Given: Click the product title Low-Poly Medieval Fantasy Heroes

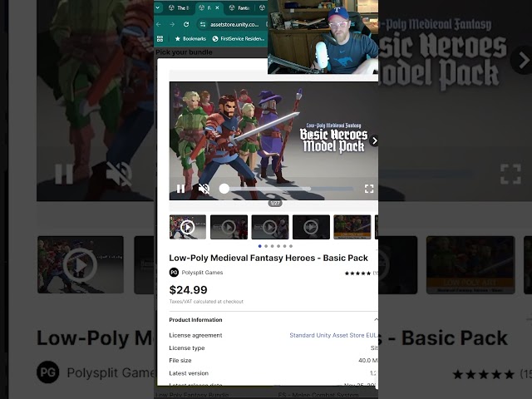Looking at the screenshot, I should click(268, 259).
